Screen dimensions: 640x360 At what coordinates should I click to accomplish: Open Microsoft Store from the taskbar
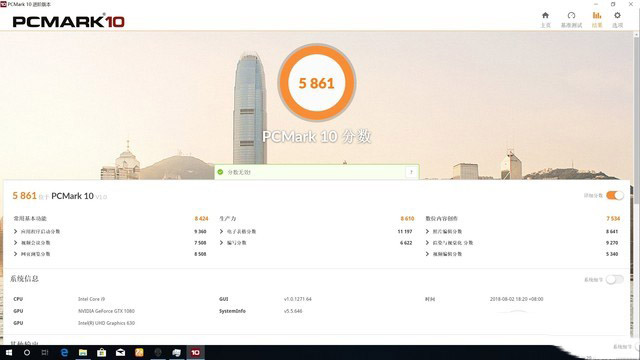[102, 353]
